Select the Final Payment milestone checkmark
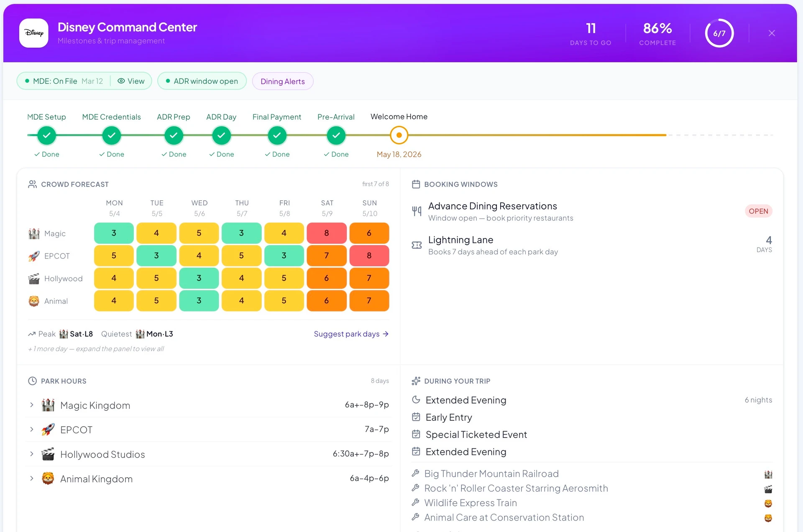This screenshot has width=803, height=532. tap(277, 135)
